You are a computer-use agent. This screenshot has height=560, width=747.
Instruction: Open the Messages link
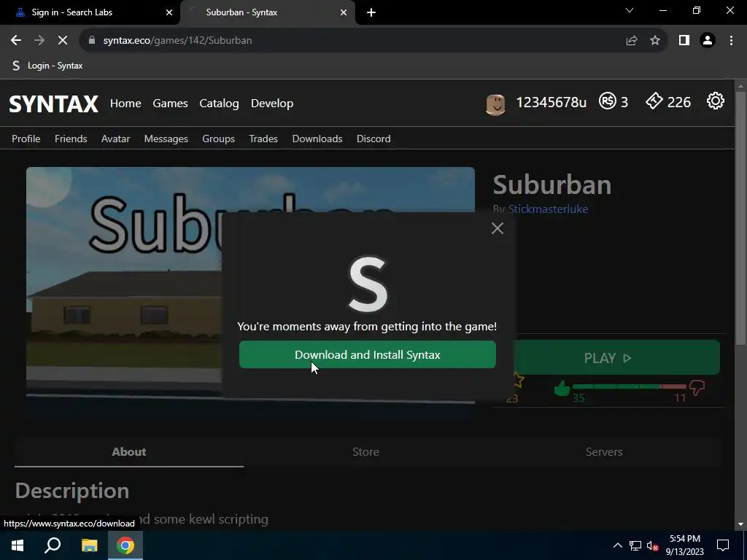tap(166, 139)
